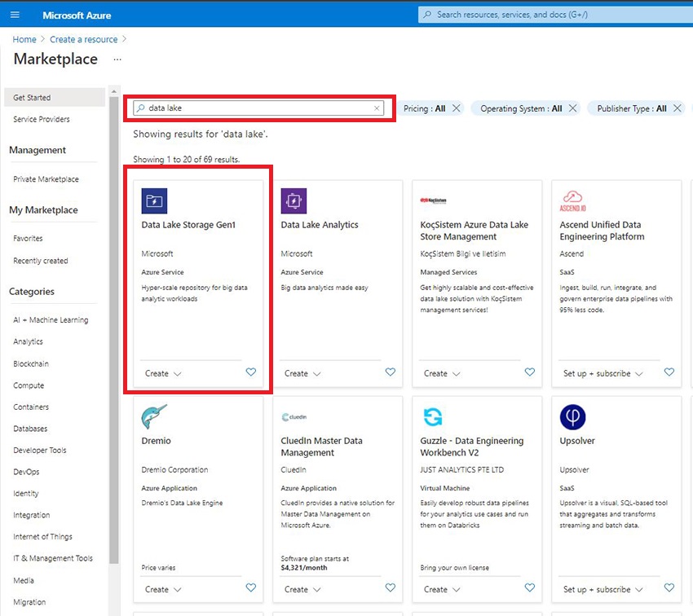Select the DevOps category
The image size is (693, 616).
26,472
